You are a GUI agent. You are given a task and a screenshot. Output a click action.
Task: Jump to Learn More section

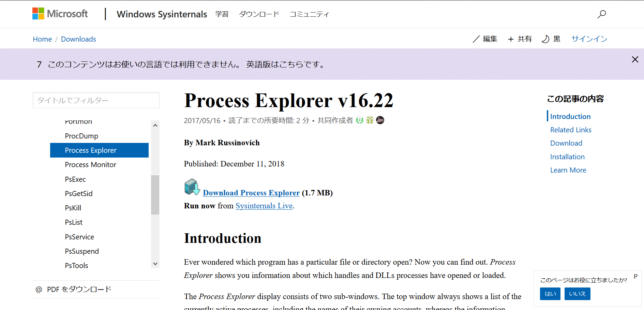tap(568, 170)
